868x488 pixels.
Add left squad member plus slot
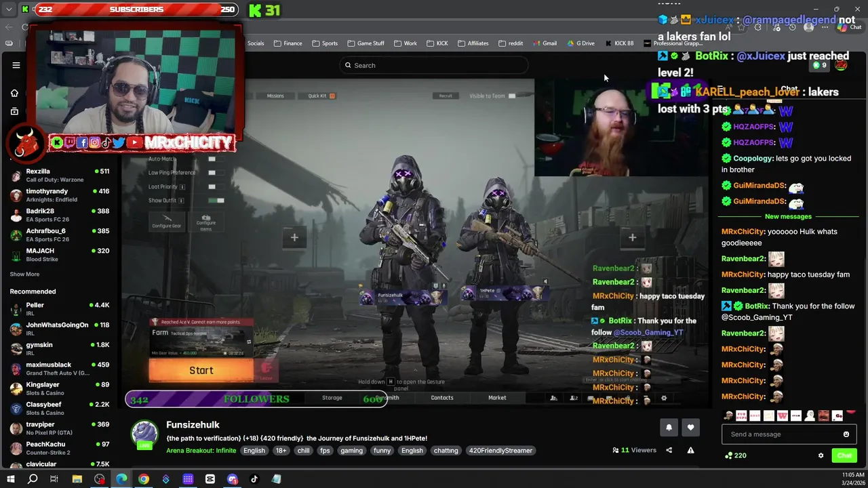pos(294,237)
